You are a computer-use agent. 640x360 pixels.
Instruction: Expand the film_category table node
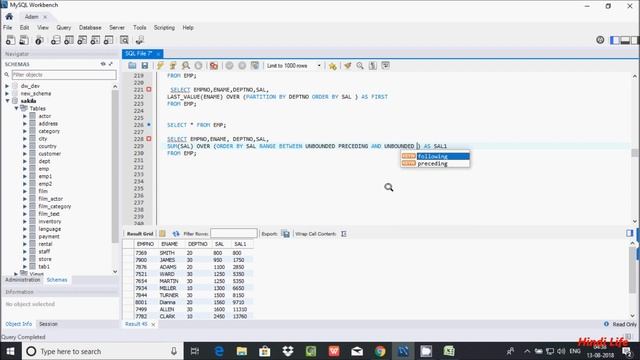point(25,207)
